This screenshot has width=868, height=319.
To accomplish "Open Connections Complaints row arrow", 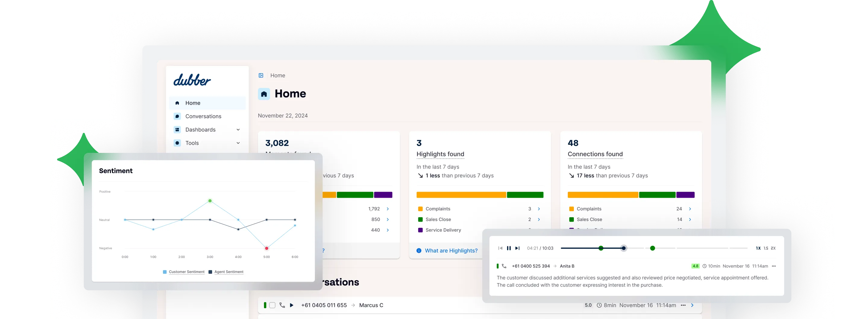I will click(690, 209).
